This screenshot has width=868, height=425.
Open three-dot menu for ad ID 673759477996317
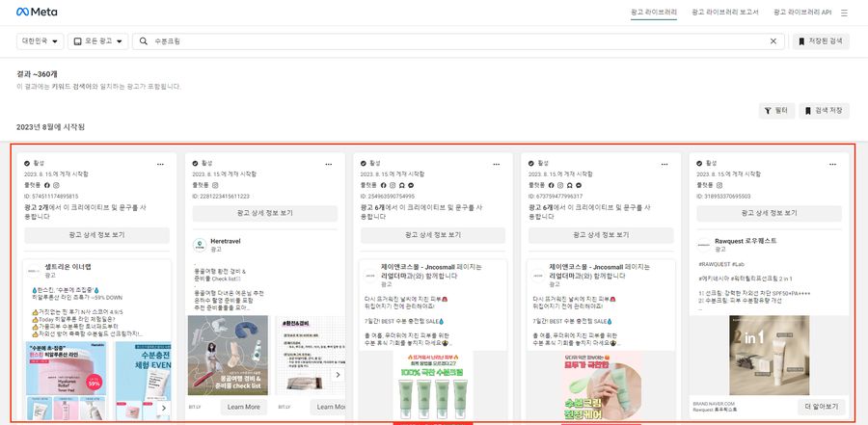(x=665, y=164)
